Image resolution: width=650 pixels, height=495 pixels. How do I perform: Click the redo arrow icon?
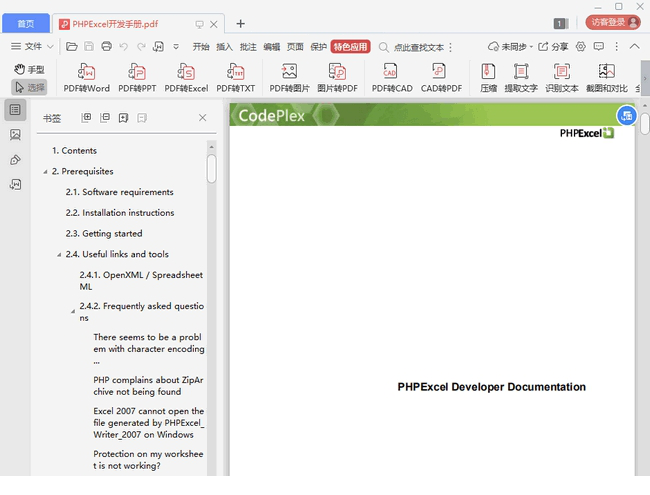[141, 46]
